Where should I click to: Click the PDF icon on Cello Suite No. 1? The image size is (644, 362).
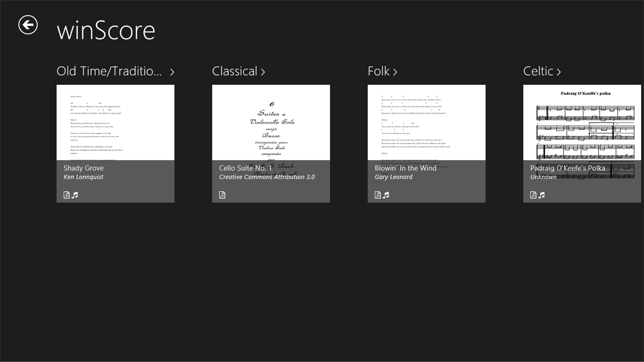point(222,195)
